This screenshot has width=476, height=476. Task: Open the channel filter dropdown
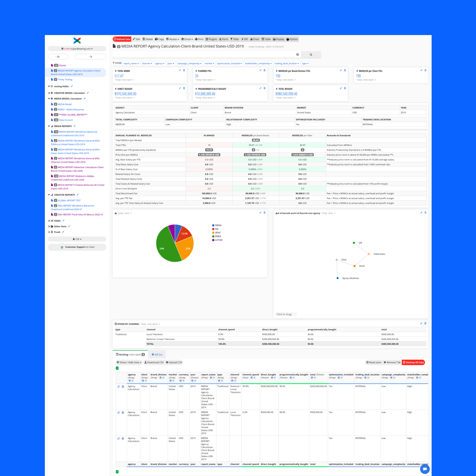click(147, 64)
